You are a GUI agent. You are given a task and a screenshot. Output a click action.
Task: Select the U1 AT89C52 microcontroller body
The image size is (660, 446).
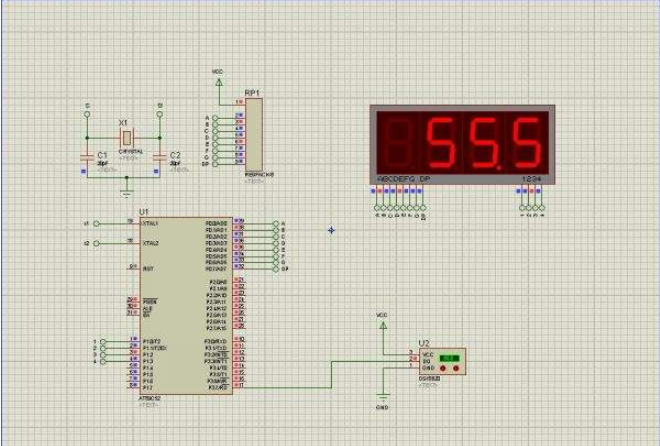tap(185, 300)
